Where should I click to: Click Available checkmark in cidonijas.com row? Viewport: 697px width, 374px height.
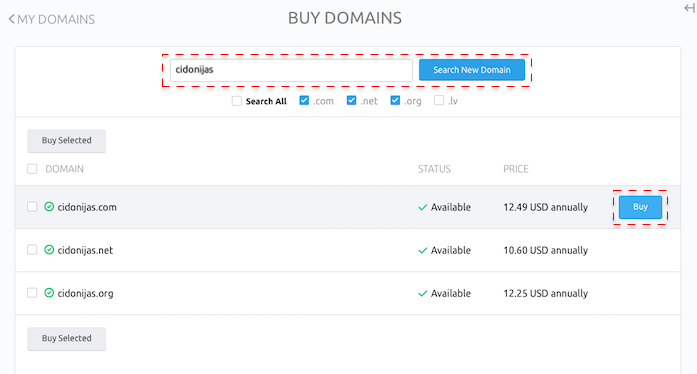click(423, 207)
